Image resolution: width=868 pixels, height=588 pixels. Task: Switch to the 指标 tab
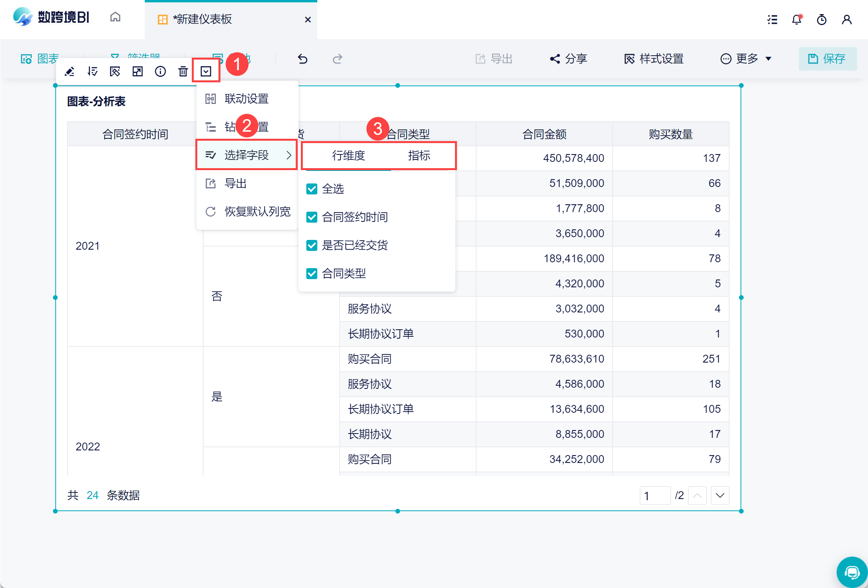pos(419,156)
